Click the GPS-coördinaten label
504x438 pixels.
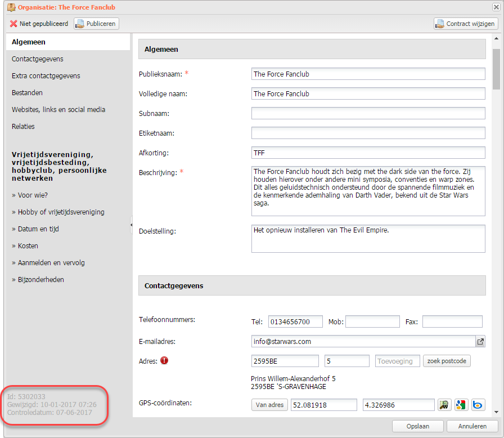coord(165,403)
